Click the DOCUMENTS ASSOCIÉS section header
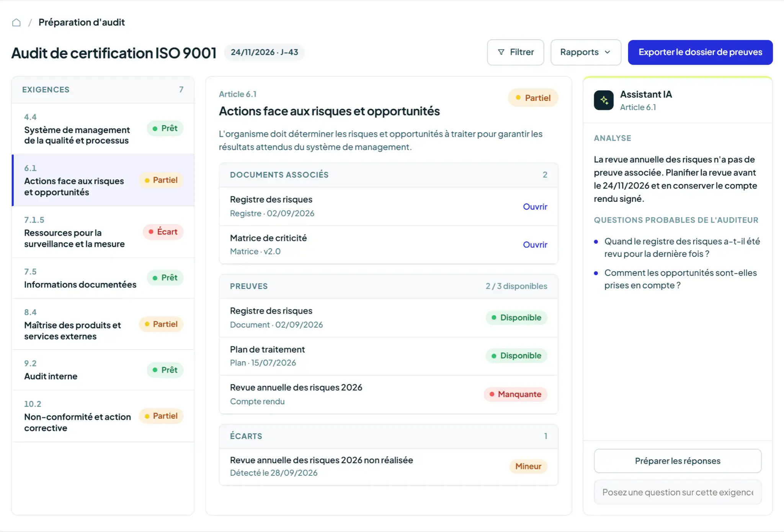Screen dimensions: 784x532 tap(388, 175)
